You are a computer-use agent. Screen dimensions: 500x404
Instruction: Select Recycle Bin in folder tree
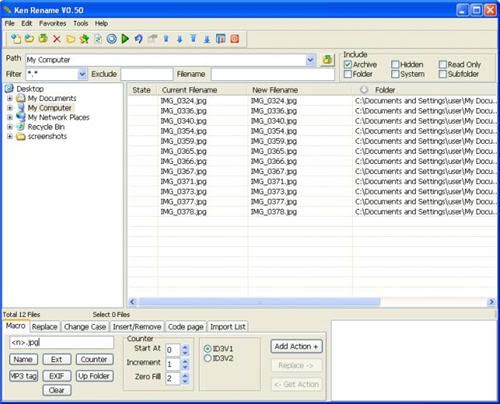[x=46, y=127]
